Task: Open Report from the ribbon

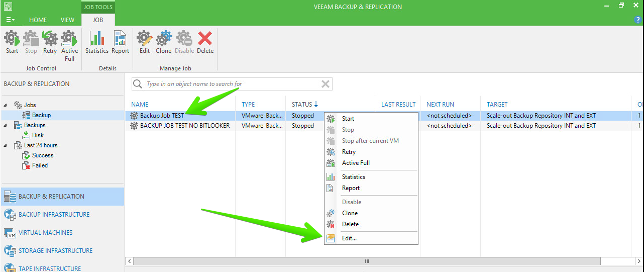Action: 121,42
